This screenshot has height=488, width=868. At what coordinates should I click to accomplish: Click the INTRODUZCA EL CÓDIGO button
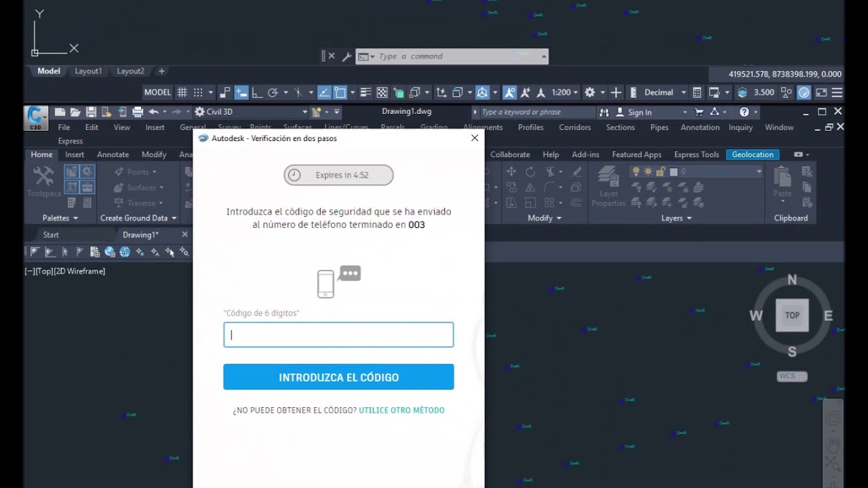point(338,377)
